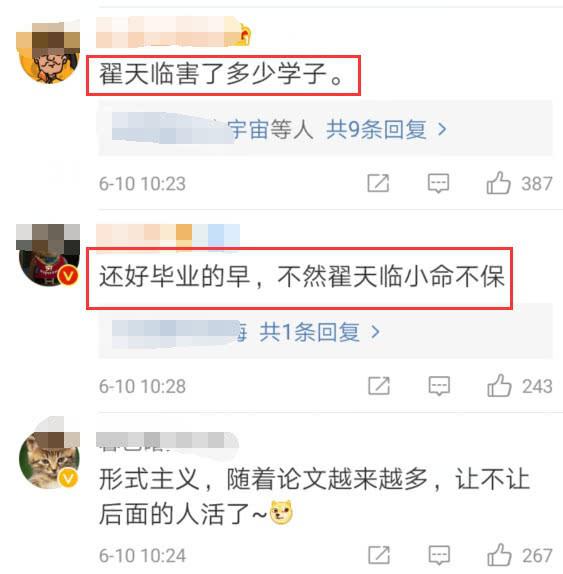Like the comment with 243 likes

(499, 386)
